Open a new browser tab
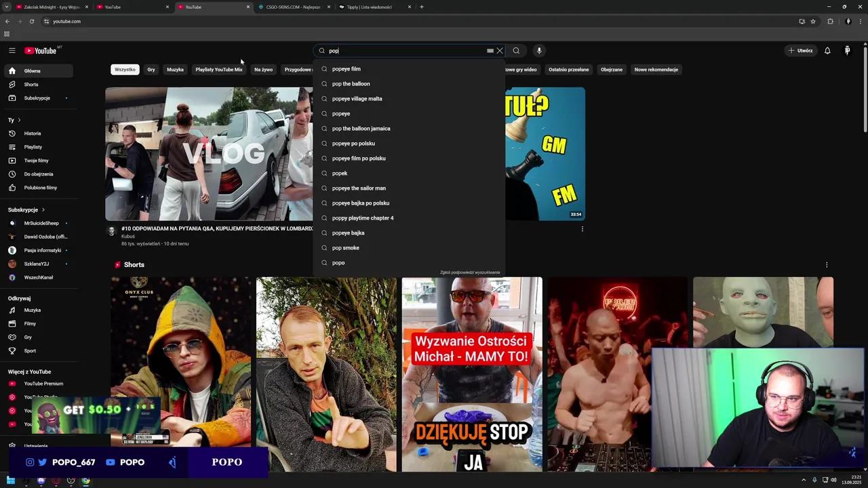868x488 pixels. tap(422, 7)
